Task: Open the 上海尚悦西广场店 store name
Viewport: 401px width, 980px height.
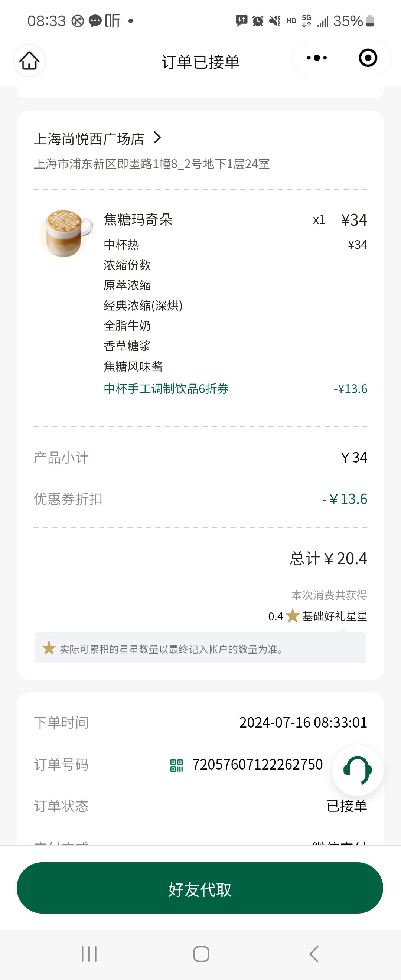Action: click(x=89, y=139)
